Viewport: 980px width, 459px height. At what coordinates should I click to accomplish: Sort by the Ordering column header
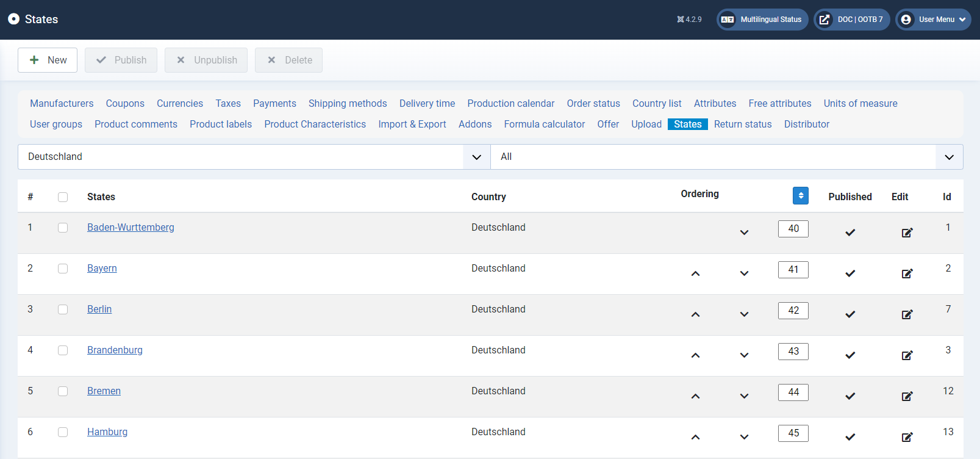click(x=699, y=193)
